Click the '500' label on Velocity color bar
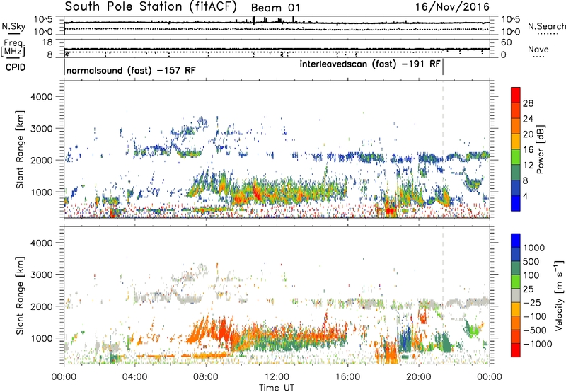The image size is (566, 392). point(531,261)
